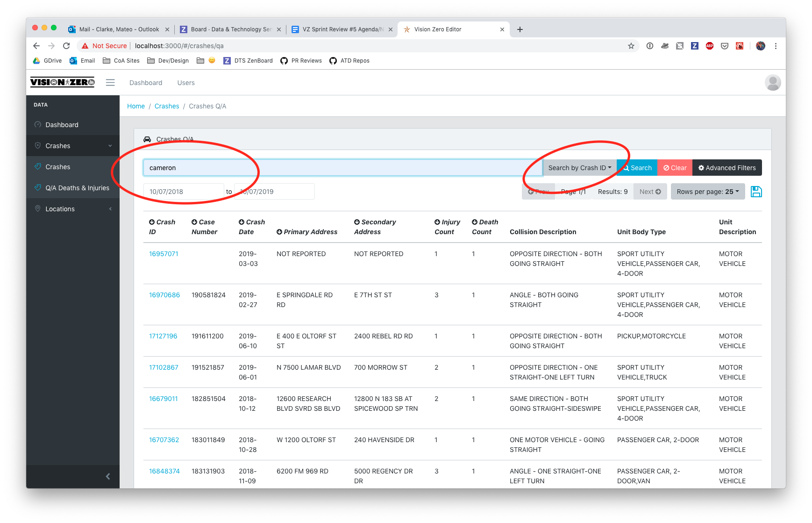Reload the page in Chrome

point(66,46)
